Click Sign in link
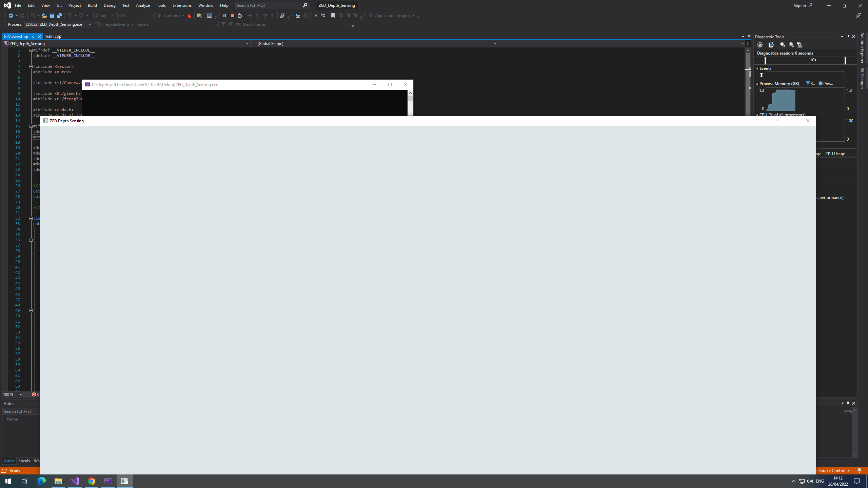Screen dimensions: 868x488 pyautogui.click(x=800, y=5)
